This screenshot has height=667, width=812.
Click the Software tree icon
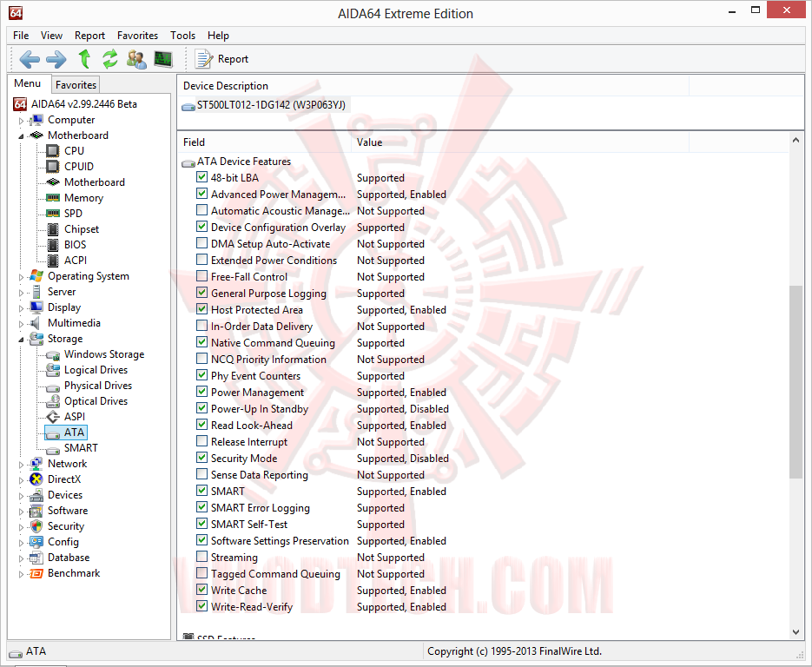pyautogui.click(x=36, y=511)
